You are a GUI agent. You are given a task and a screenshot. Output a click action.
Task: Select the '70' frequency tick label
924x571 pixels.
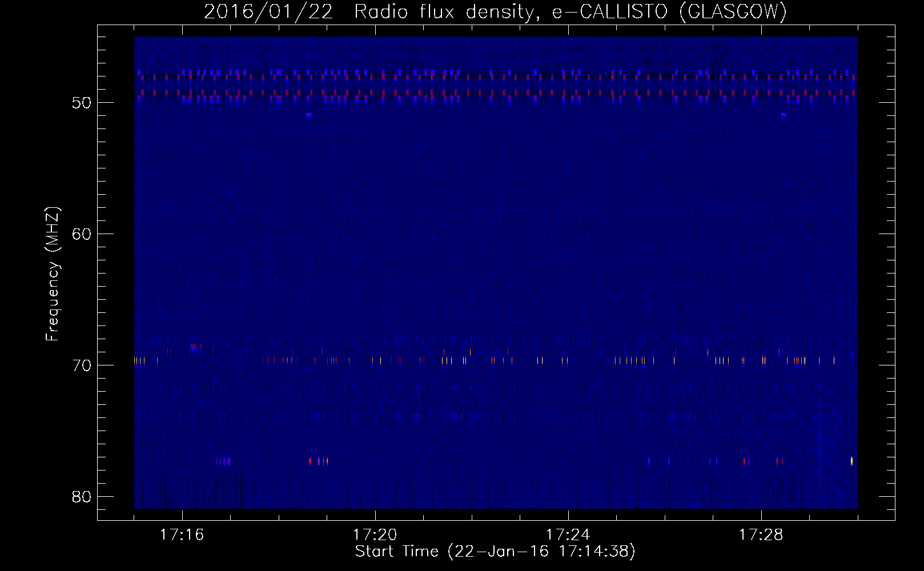82,365
